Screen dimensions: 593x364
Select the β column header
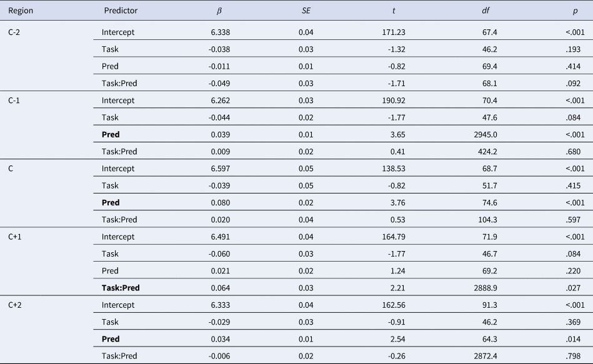click(218, 11)
